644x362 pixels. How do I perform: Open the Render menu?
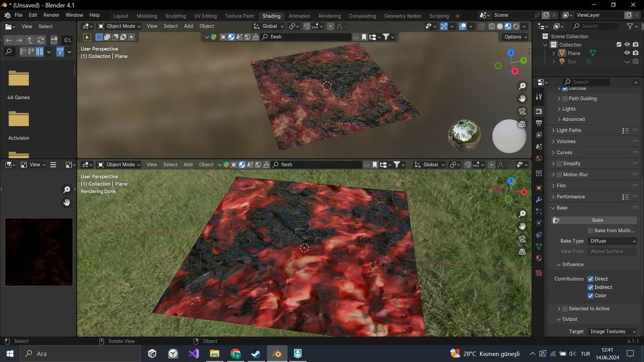pyautogui.click(x=52, y=15)
